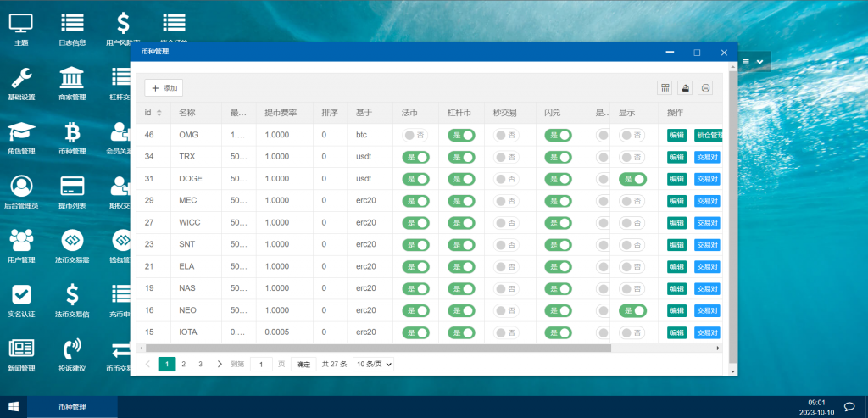Click 编辑 for the ELA row
Screen dimensions: 868x418
pos(677,267)
